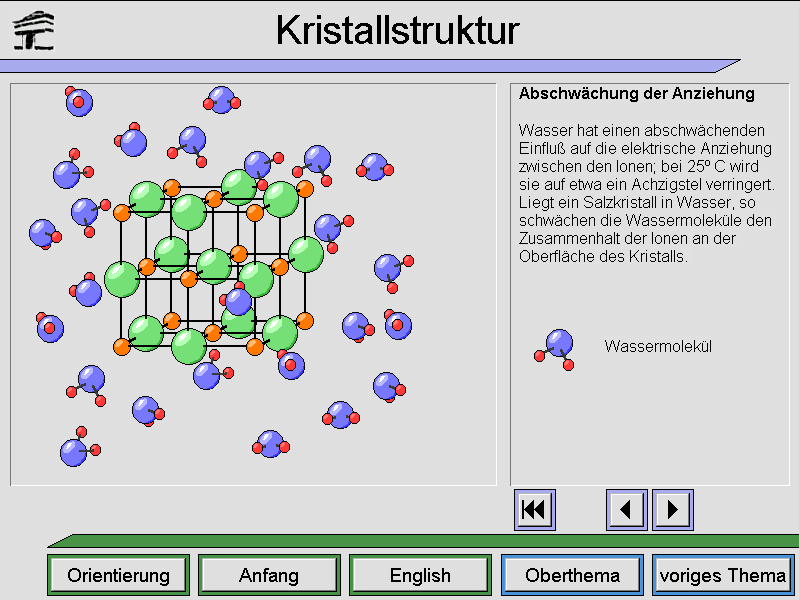Open the Orientierung page
The height and width of the screenshot is (600, 800).
coord(118,576)
